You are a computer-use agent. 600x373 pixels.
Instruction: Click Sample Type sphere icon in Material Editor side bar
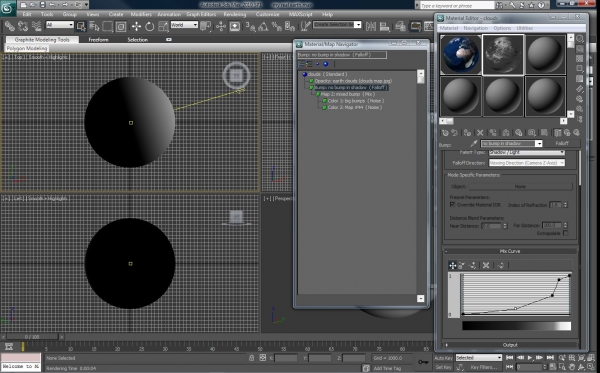point(580,39)
